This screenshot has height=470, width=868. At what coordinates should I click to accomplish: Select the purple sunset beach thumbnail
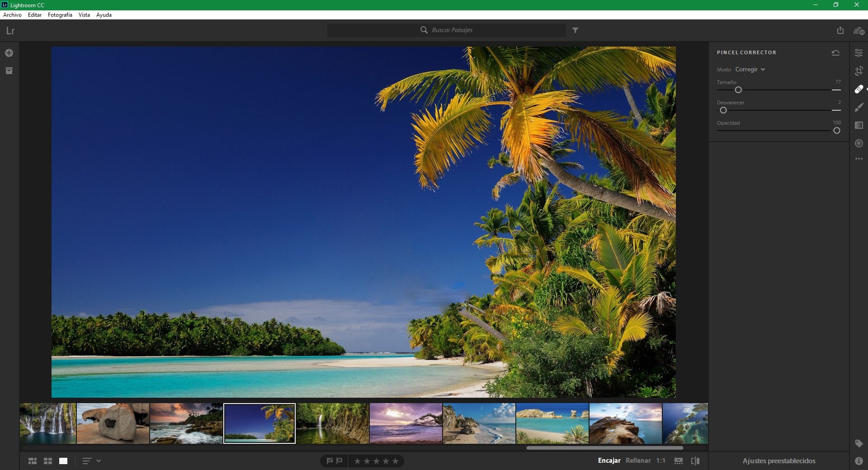[x=406, y=423]
